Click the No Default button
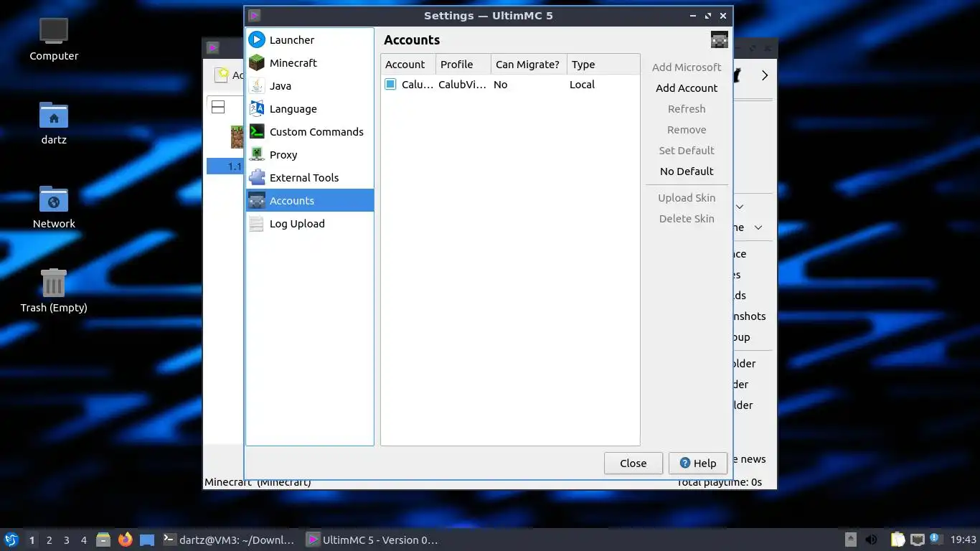Screen dimensions: 980x551 [687, 171]
